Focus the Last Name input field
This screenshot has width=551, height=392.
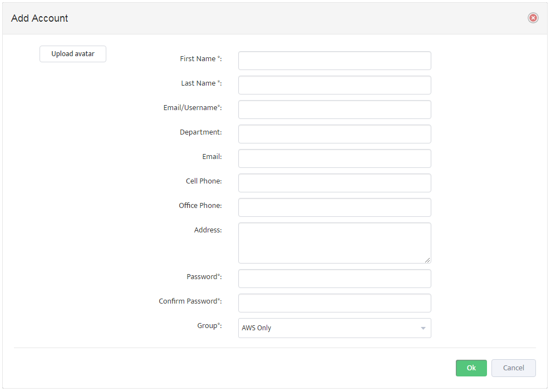coord(334,85)
